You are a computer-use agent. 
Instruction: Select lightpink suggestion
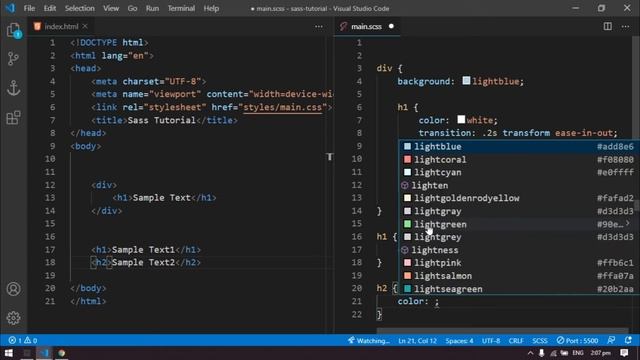click(x=519, y=263)
